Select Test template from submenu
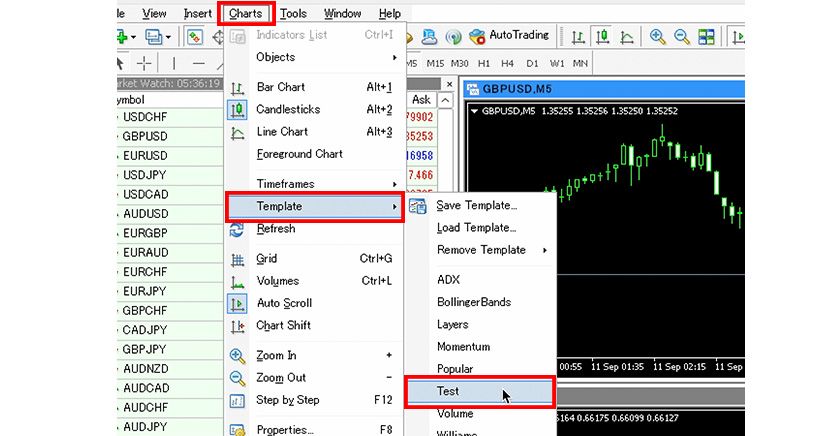This screenshot has width=840, height=436. click(480, 392)
